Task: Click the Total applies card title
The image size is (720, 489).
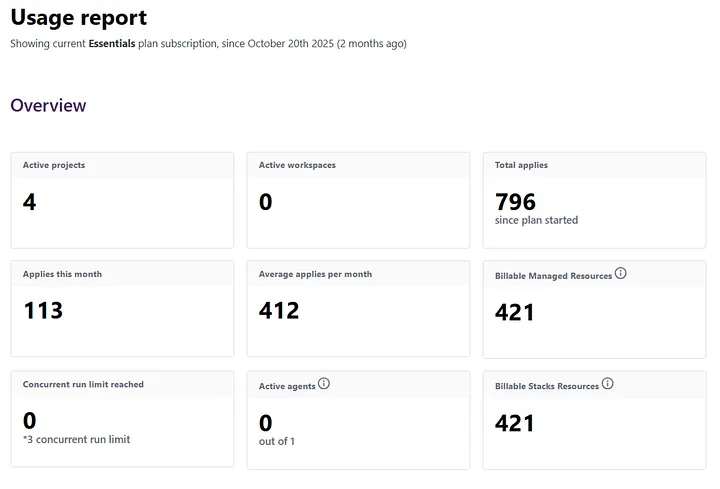Action: (521, 165)
